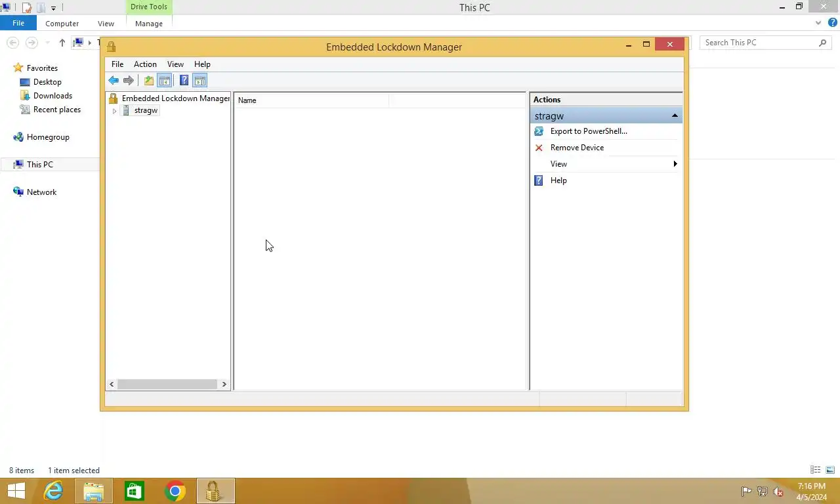Viewport: 840px width, 504px height.
Task: Open Explorer Help question-mark icon
Action: pyautogui.click(x=833, y=23)
